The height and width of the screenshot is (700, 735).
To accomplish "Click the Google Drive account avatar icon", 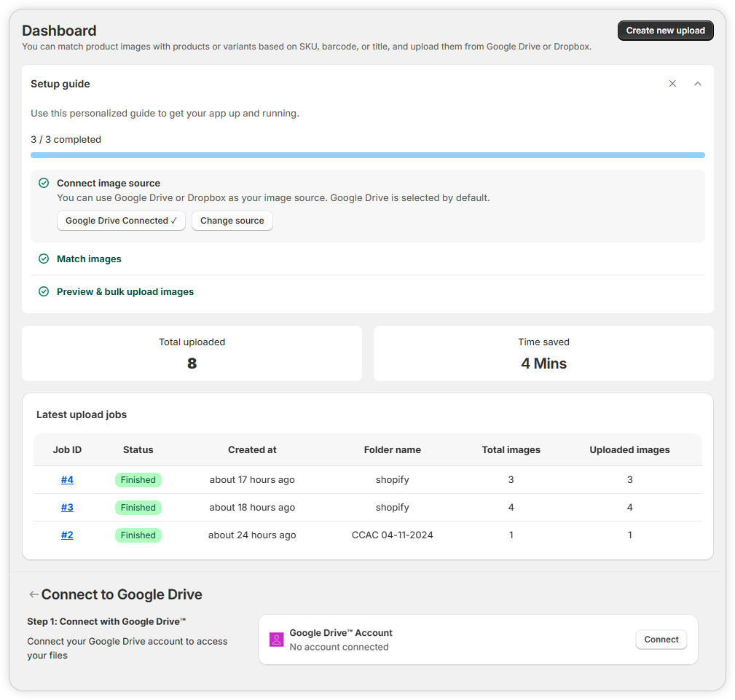I will point(276,640).
